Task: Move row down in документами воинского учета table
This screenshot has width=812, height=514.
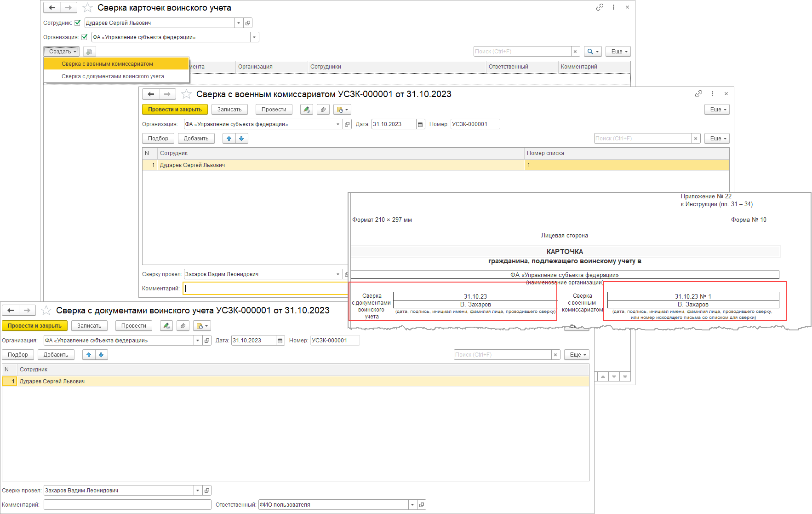Action: (101, 355)
